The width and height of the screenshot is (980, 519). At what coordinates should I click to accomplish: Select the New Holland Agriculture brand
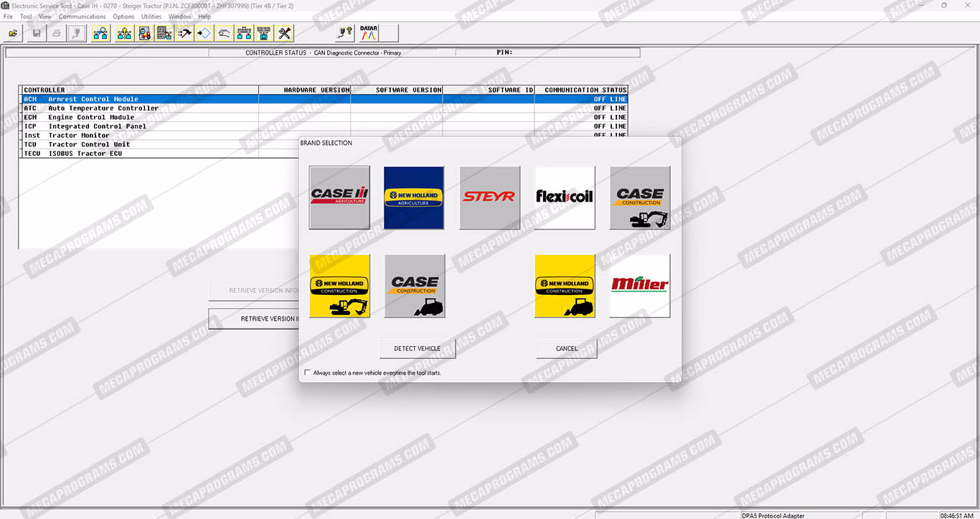tap(414, 198)
